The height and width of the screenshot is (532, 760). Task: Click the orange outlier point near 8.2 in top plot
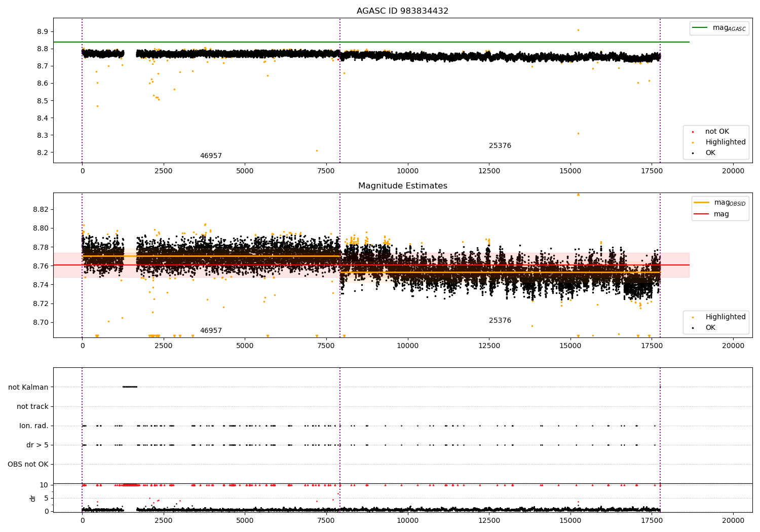click(x=317, y=150)
